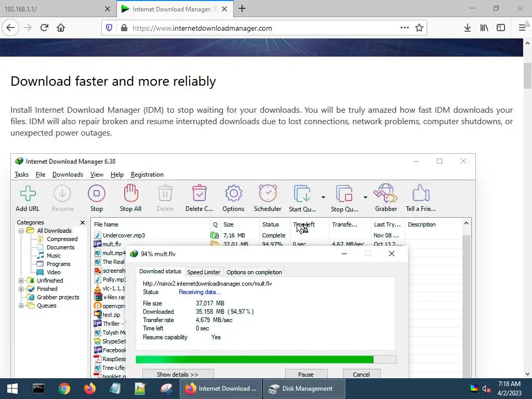Viewport: 532px width, 399px height.
Task: Select the Video category
Action: (x=49, y=272)
